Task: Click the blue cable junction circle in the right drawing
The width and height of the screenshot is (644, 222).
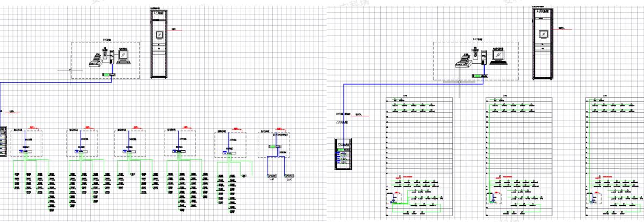Action: 458,83
